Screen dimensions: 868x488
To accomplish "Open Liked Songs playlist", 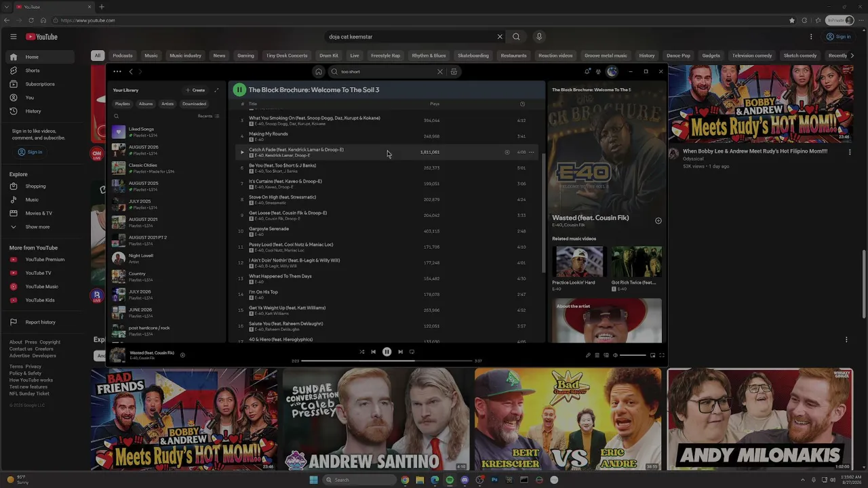I will tap(166, 132).
